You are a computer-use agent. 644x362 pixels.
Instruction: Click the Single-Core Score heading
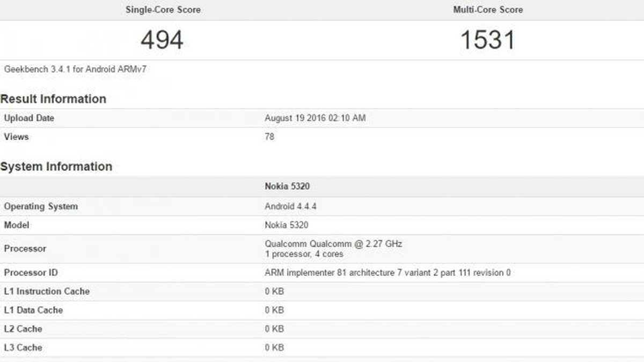click(x=163, y=10)
